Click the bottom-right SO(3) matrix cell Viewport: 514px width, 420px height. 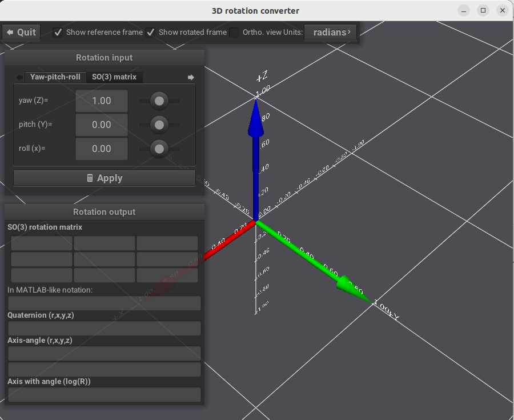[x=167, y=275]
